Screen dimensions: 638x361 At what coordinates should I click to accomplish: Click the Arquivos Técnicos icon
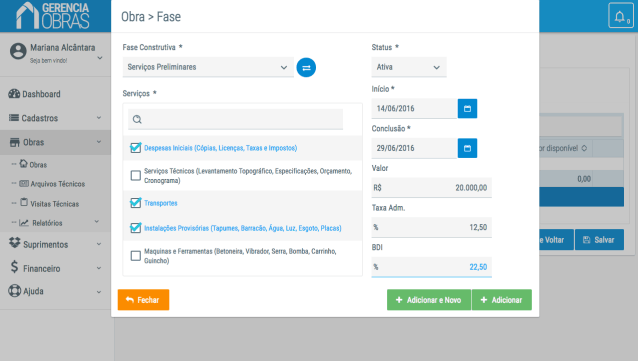tap(24, 184)
